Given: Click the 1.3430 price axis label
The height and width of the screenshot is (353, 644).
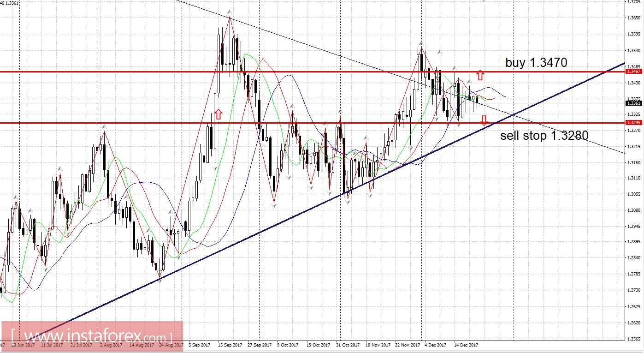Looking at the screenshot, I should pos(634,83).
